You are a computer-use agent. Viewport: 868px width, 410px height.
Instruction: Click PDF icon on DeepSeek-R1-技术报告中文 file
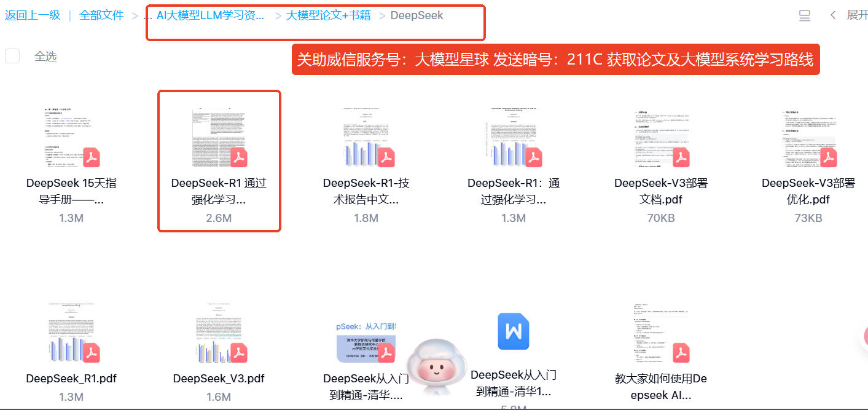386,158
